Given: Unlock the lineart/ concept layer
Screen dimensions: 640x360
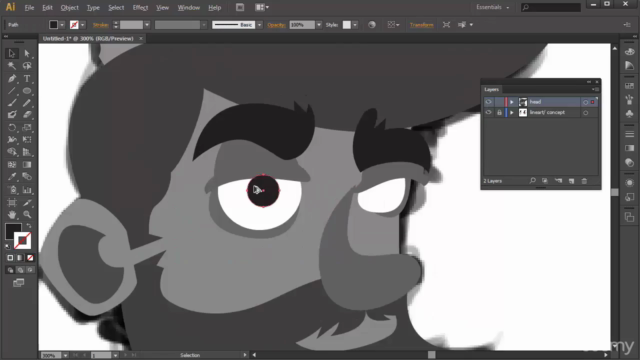Looking at the screenshot, I should click(x=499, y=112).
